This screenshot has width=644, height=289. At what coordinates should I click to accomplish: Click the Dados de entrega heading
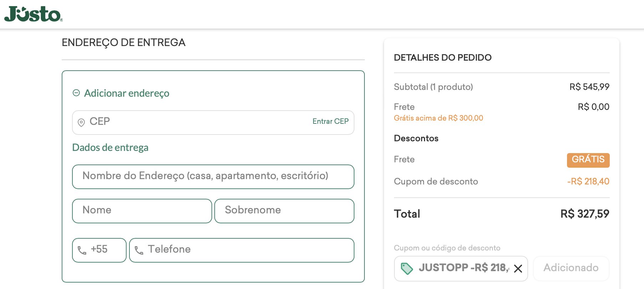click(x=110, y=148)
